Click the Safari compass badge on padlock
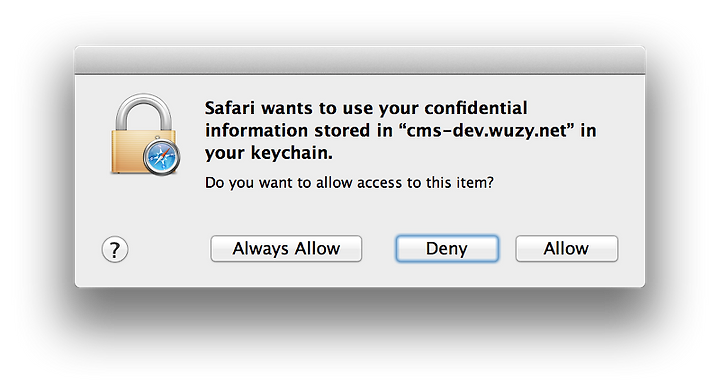The image size is (720, 391). [162, 156]
